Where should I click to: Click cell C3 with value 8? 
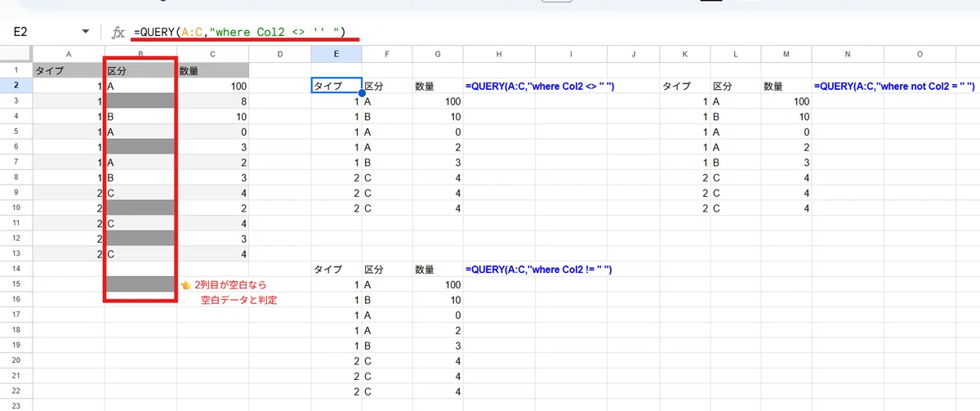coord(213,101)
